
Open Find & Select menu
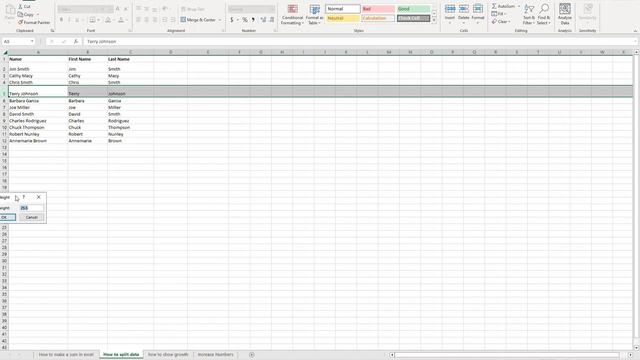point(544,15)
